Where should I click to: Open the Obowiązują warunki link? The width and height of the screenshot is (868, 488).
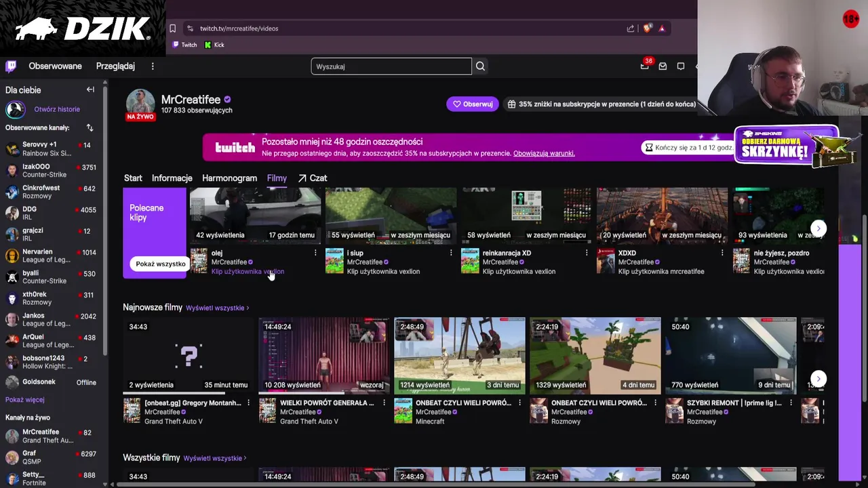[x=544, y=153]
